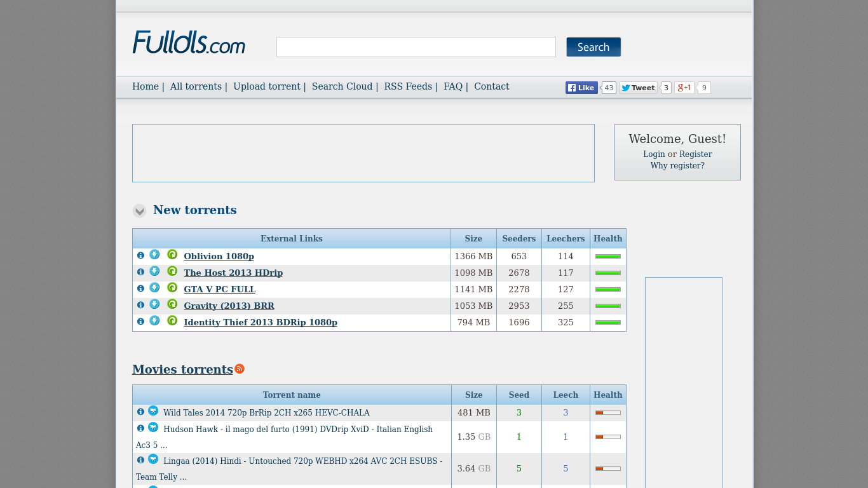Share via the Twitter Tweet button
This screenshot has height=488, width=868.
(x=639, y=88)
